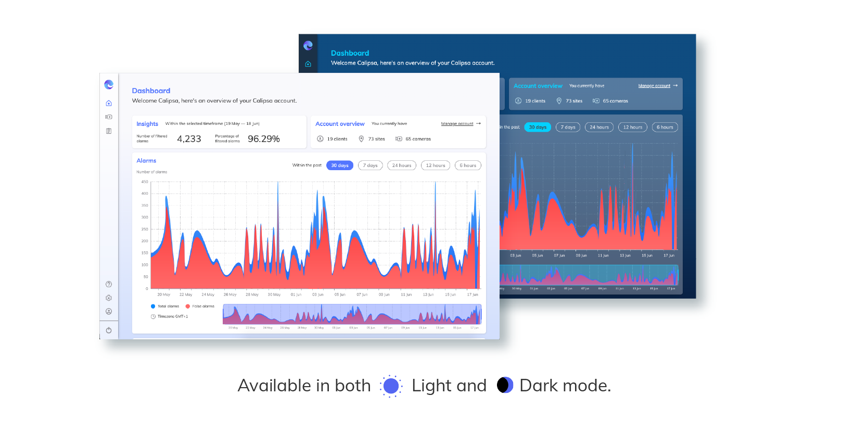This screenshot has height=434, width=868.
Task: Click the clients icon beside 19 clients, dark window
Action: [518, 101]
